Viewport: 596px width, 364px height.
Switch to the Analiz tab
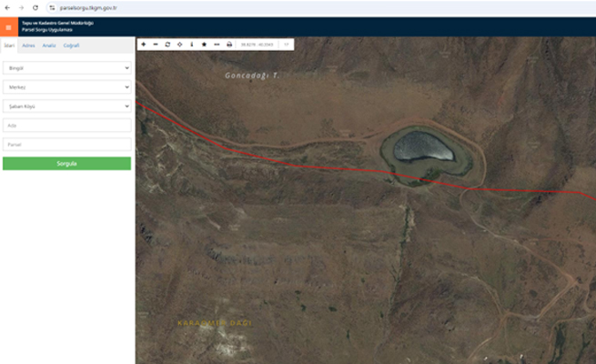coord(49,45)
